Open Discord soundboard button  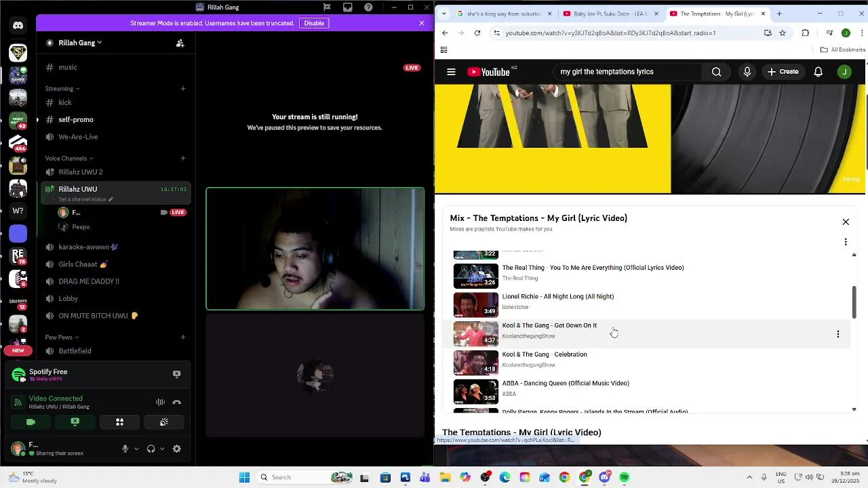click(x=164, y=422)
